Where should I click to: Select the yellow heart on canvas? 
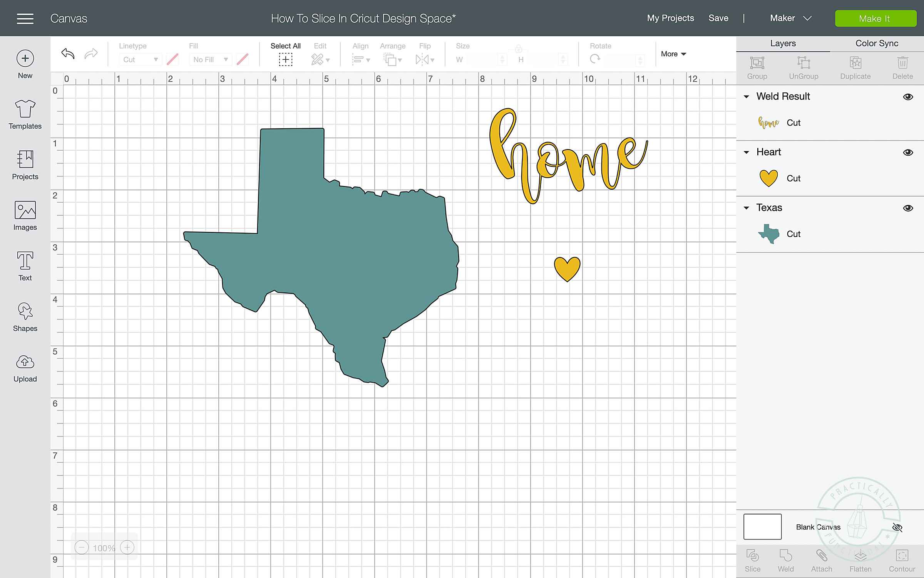tap(567, 269)
